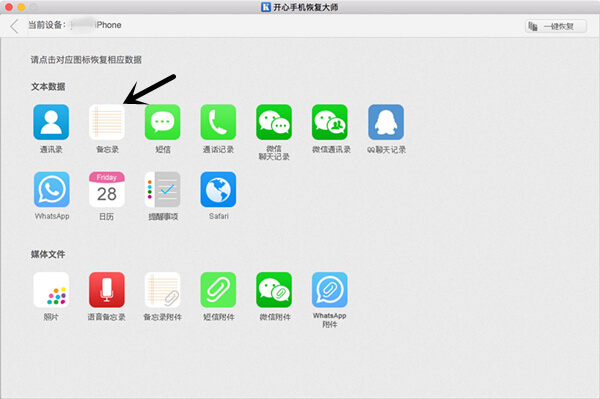This screenshot has height=399, width=600.
Task: Open the 微信附件 WeChat attachment icon
Action: pyautogui.click(x=274, y=290)
